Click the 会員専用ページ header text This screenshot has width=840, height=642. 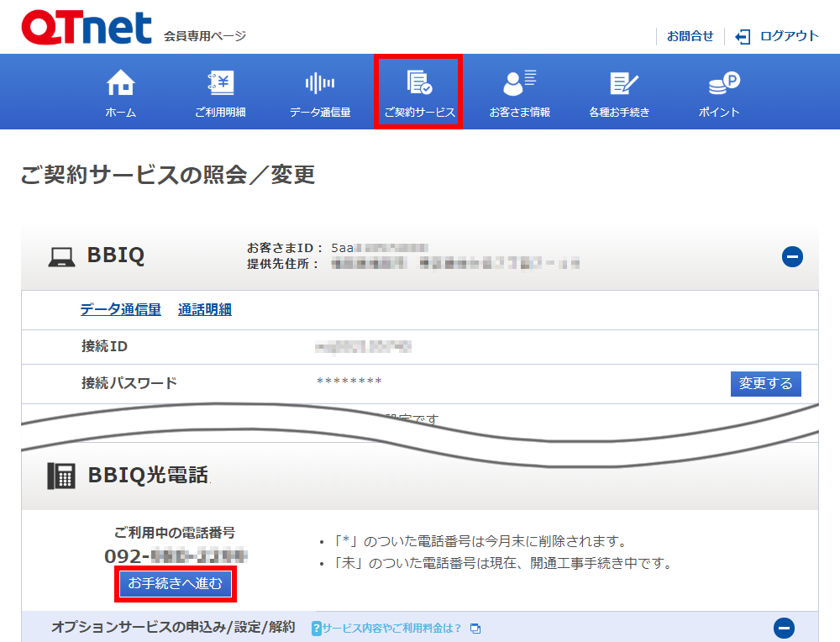205,36
